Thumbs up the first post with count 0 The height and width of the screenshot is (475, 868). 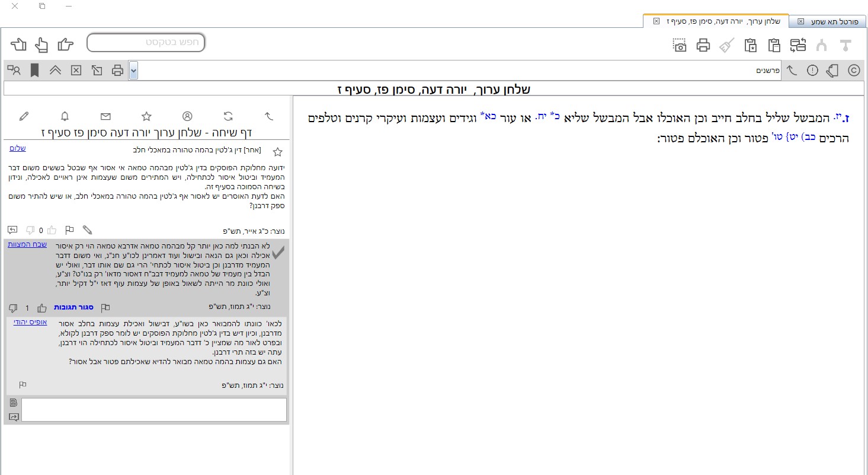pyautogui.click(x=52, y=230)
